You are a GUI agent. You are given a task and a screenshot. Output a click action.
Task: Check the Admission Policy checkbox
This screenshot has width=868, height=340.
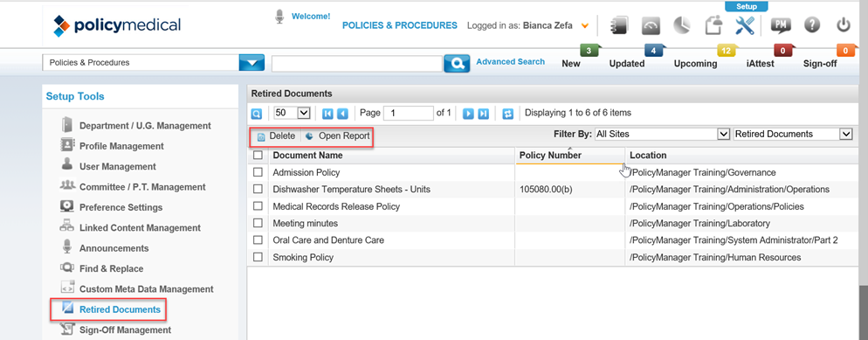pyautogui.click(x=258, y=172)
